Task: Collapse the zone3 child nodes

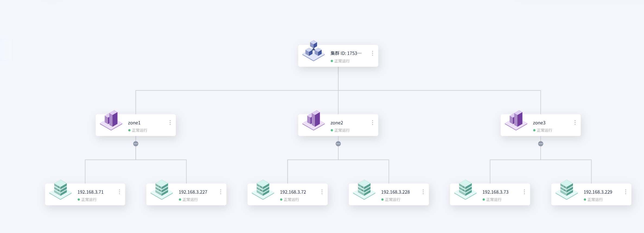Action: [541, 144]
